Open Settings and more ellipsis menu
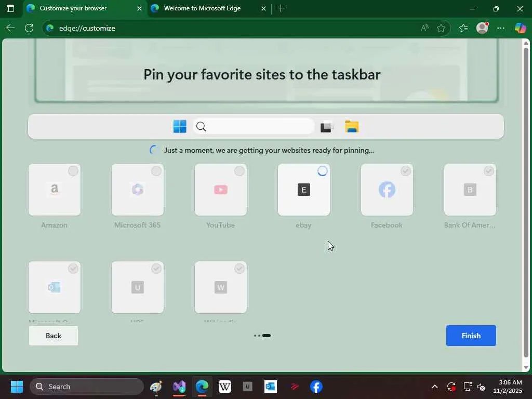This screenshot has height=399, width=532. 501,28
